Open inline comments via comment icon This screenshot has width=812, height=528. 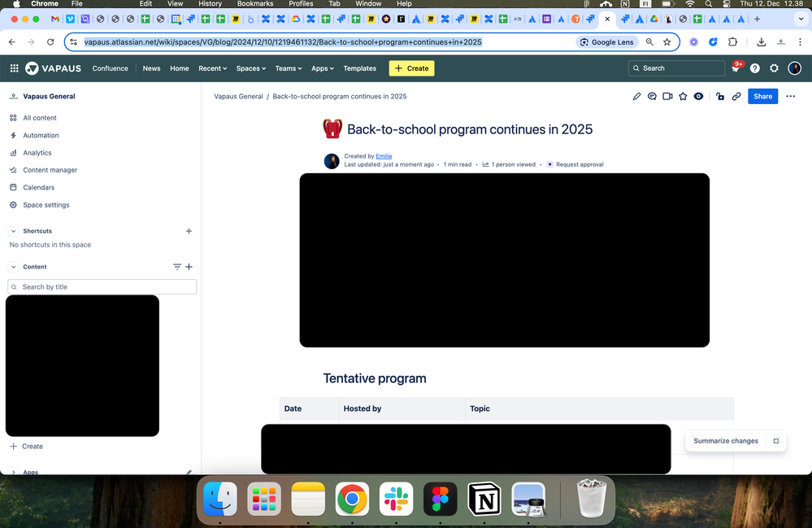coord(652,96)
